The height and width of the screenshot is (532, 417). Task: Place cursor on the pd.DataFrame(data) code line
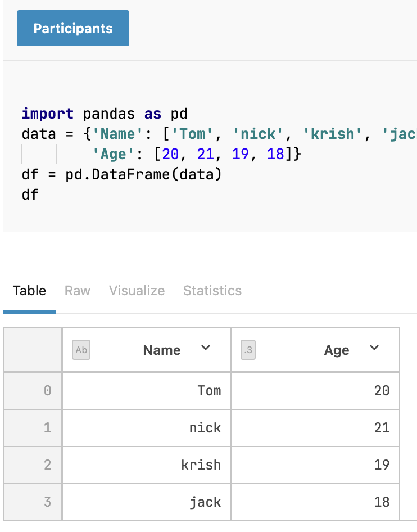122,175
